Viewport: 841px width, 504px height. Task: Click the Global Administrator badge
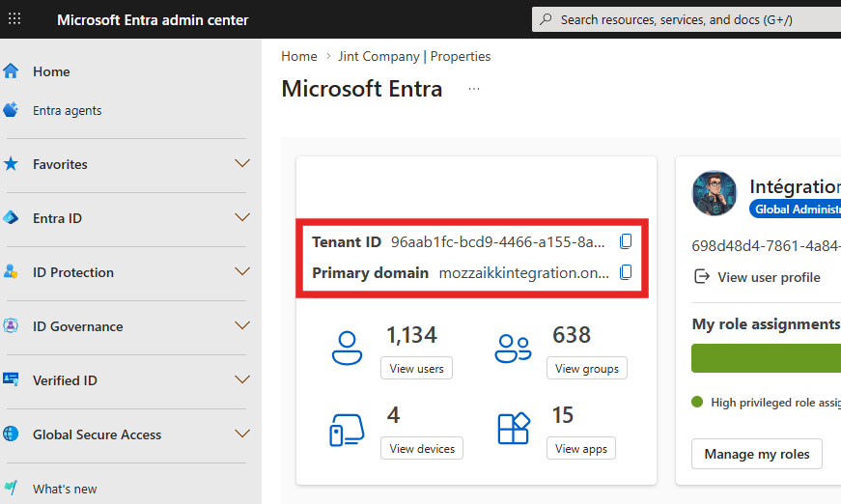tap(796, 210)
